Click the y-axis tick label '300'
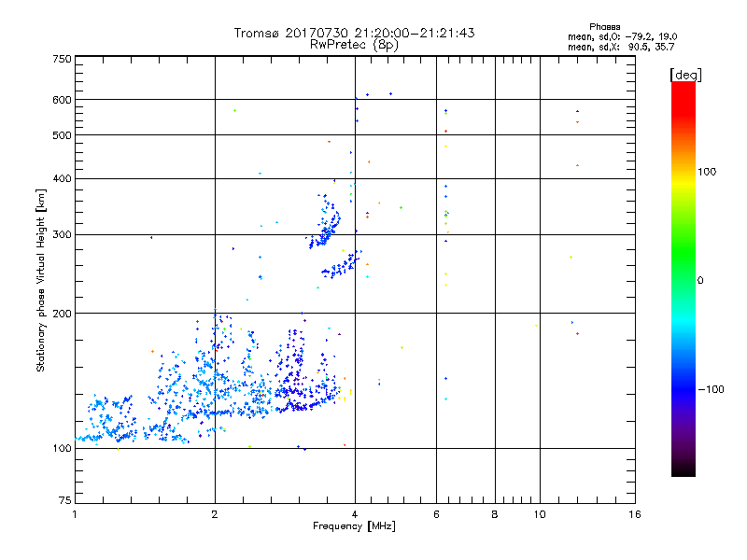Viewport: 747px width, 560px height. click(62, 234)
